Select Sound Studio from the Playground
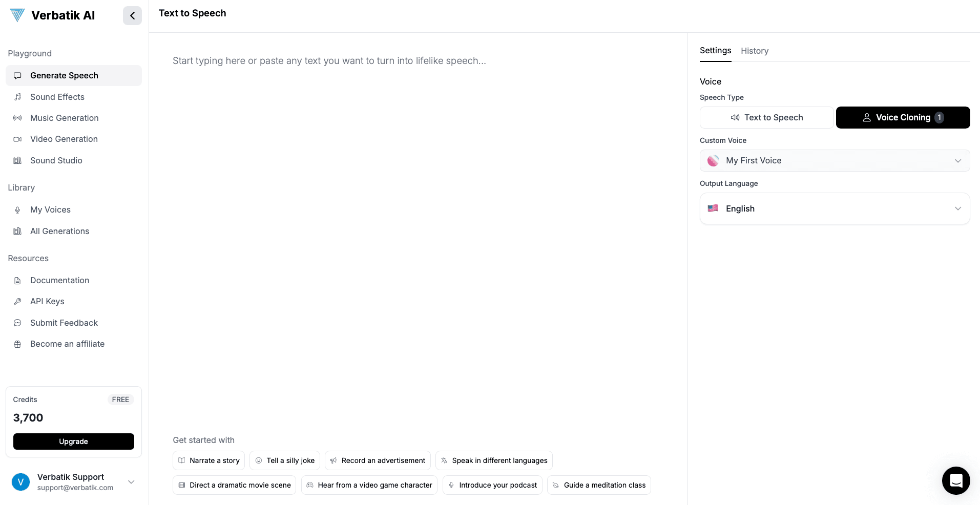The height and width of the screenshot is (505, 980). pyautogui.click(x=56, y=160)
